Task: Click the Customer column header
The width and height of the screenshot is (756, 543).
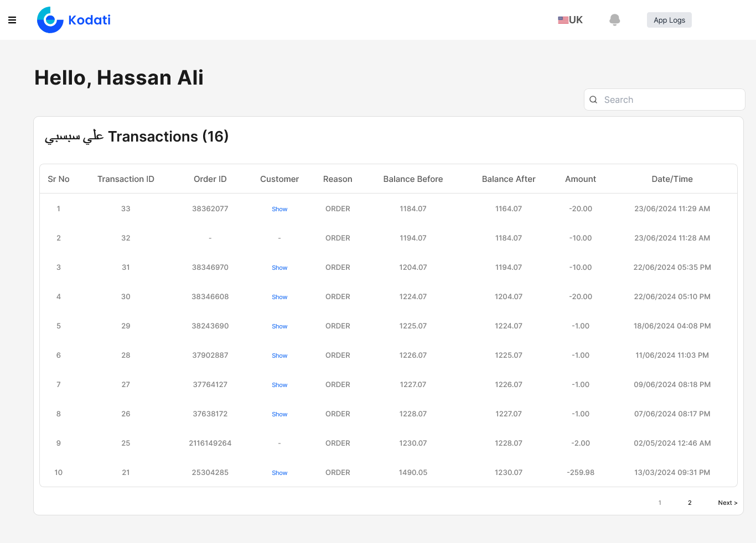Action: pyautogui.click(x=279, y=179)
